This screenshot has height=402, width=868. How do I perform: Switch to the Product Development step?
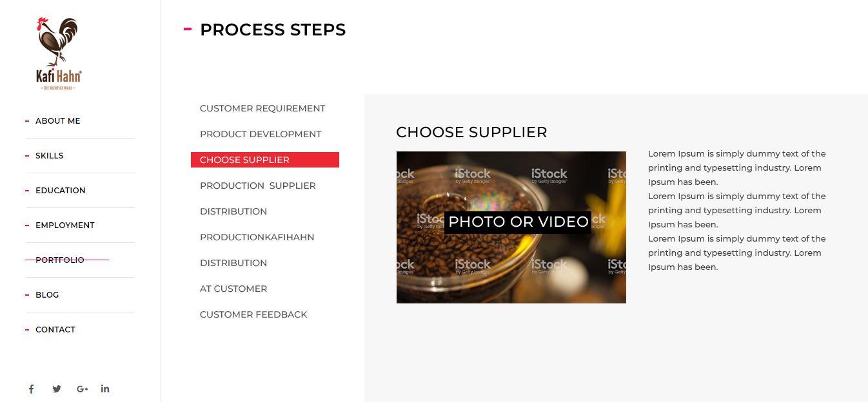tap(261, 134)
